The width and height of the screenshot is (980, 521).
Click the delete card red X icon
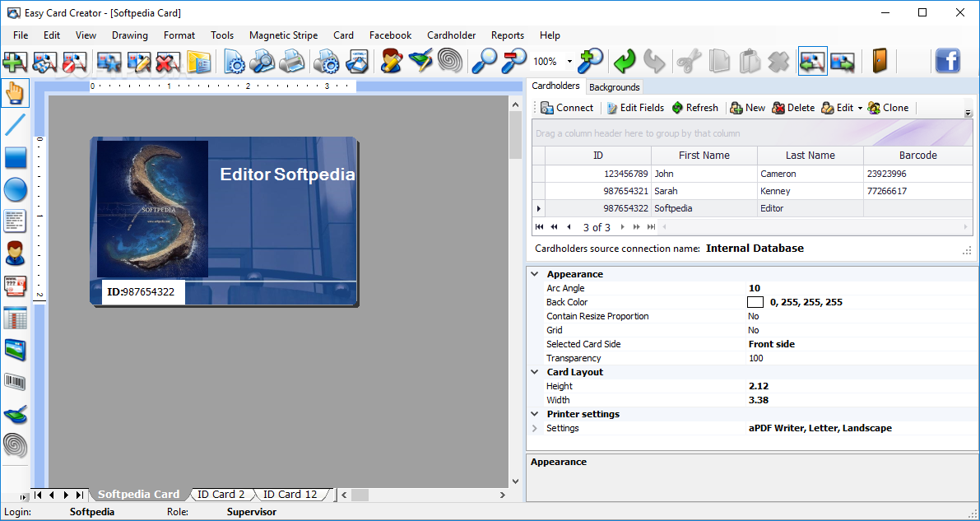tap(168, 61)
